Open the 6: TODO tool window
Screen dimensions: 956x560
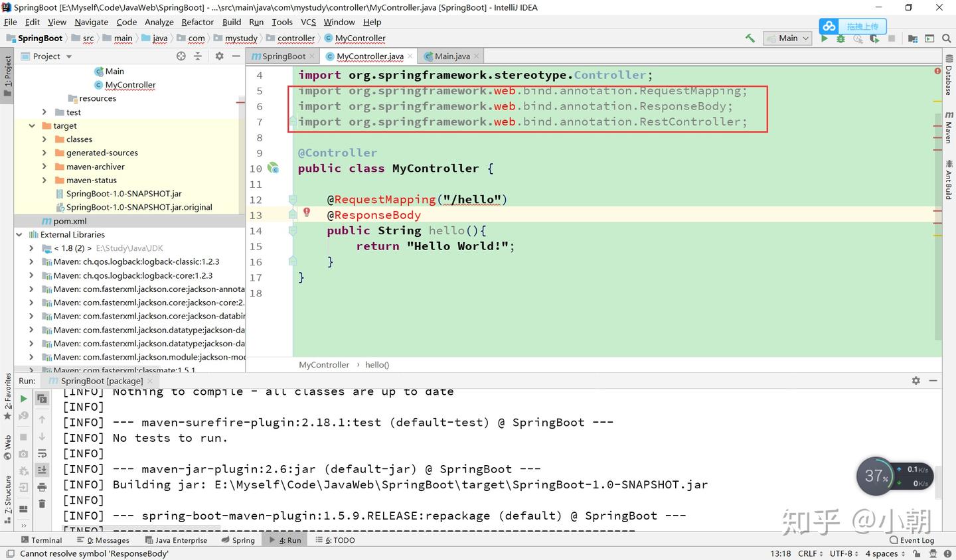click(x=335, y=540)
